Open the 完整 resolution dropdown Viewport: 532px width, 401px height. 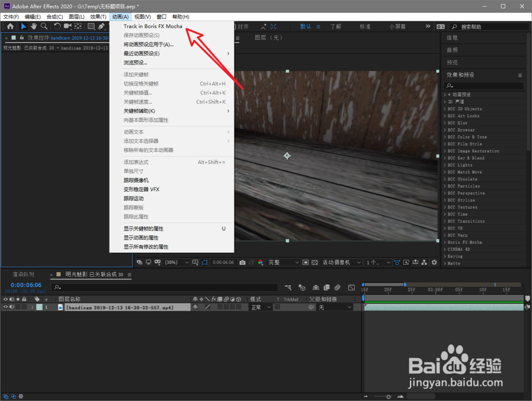(284, 263)
